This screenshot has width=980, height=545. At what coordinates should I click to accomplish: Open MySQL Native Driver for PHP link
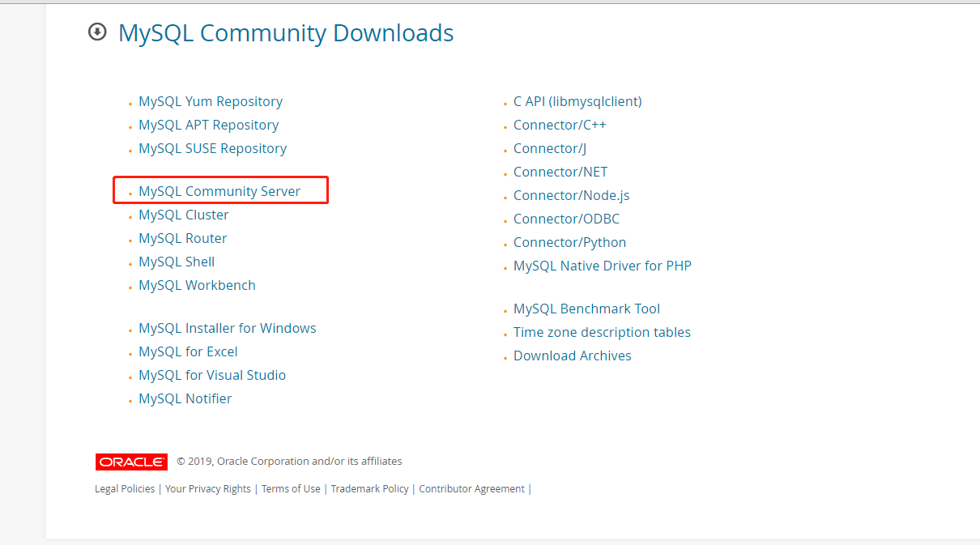coord(603,266)
